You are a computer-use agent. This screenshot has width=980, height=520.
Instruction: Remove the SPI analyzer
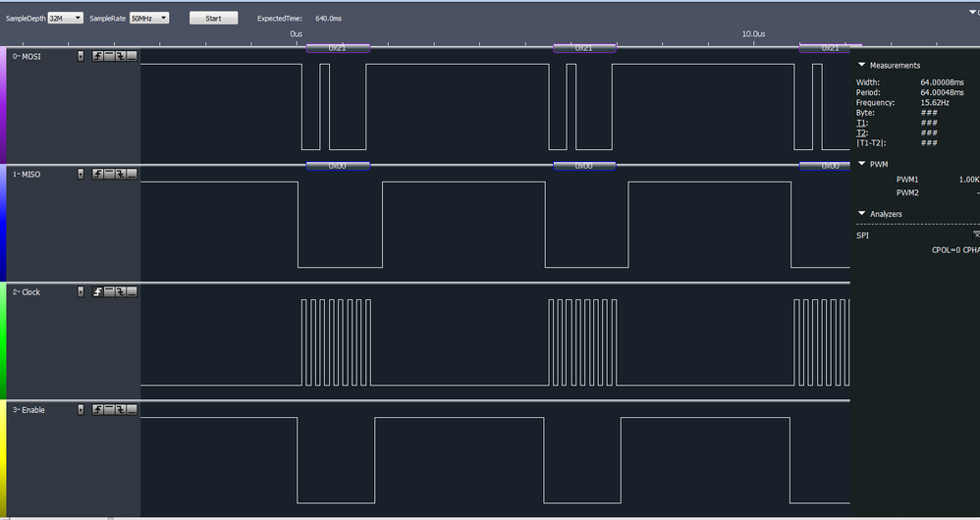pos(976,234)
